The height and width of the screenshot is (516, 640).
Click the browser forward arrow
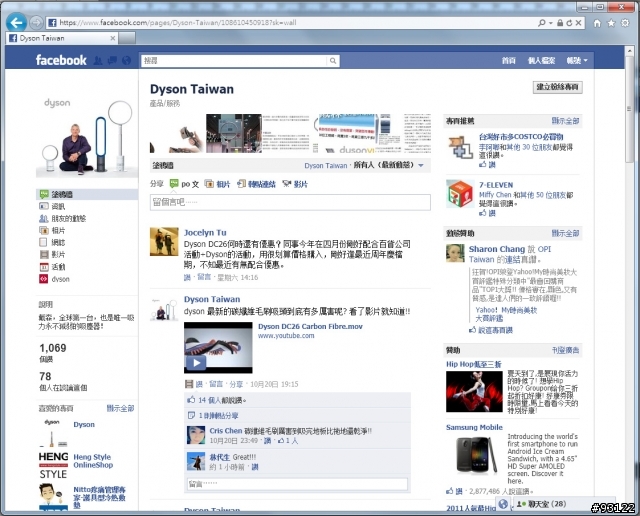tap(37, 22)
